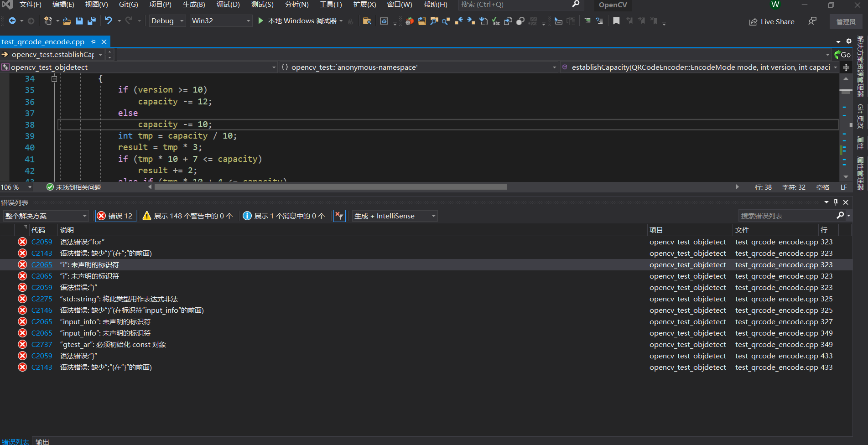Click the feedback person icon
This screenshot has width=868, height=445.
pyautogui.click(x=812, y=21)
